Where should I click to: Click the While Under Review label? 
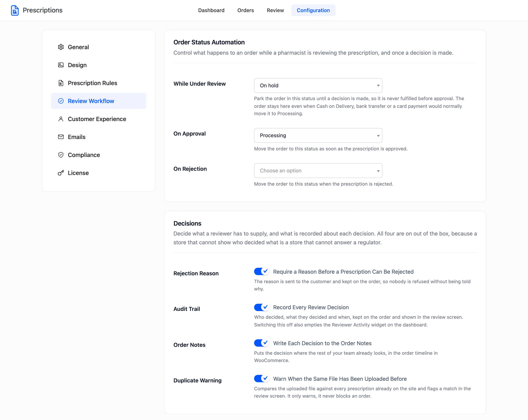point(200,84)
